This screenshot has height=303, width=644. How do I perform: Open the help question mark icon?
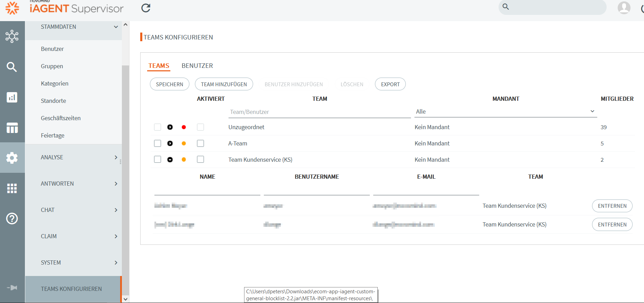pyautogui.click(x=12, y=219)
